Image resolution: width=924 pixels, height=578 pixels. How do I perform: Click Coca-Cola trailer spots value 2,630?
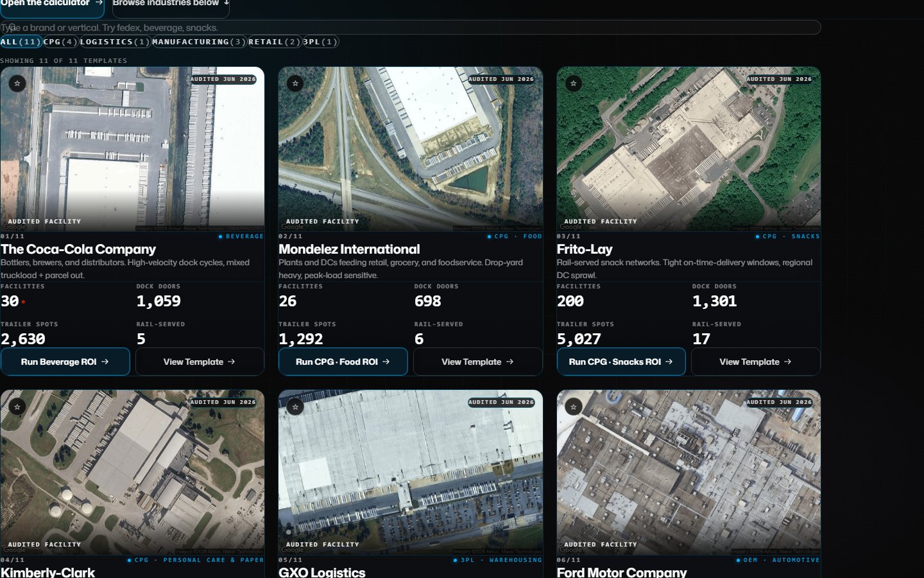pos(23,339)
